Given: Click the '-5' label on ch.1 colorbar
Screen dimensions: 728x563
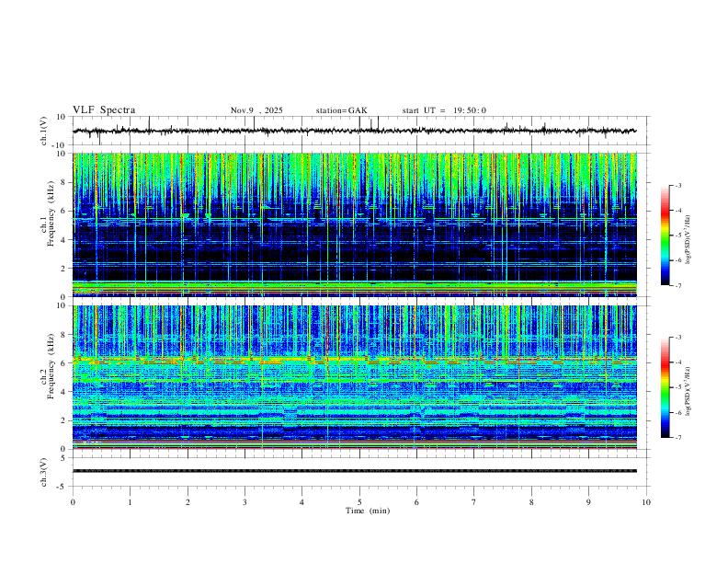Looking at the screenshot, I should [678, 236].
